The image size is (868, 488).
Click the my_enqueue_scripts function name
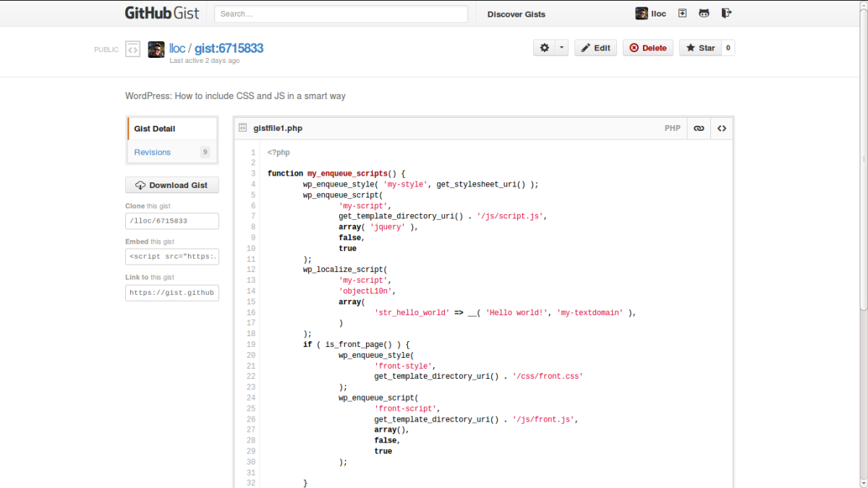click(x=347, y=174)
